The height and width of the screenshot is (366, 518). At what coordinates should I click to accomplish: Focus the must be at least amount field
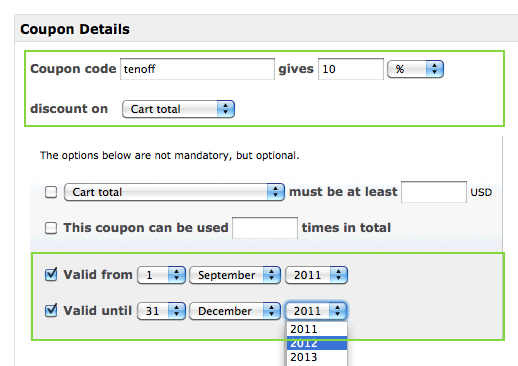(x=434, y=192)
